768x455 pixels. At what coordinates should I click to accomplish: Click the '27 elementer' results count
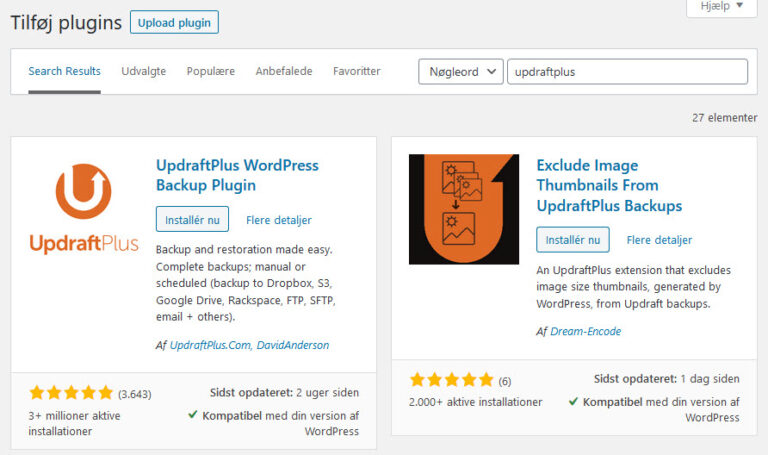tap(724, 118)
